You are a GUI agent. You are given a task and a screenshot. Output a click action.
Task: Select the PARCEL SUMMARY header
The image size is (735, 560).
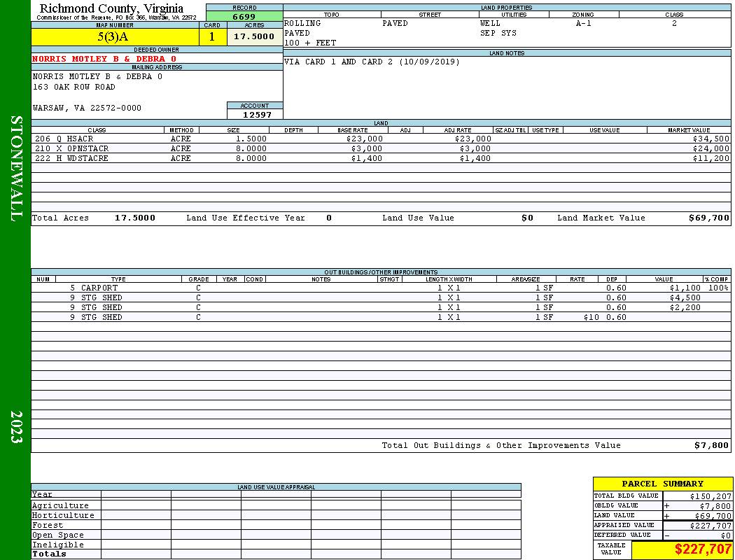(x=662, y=484)
